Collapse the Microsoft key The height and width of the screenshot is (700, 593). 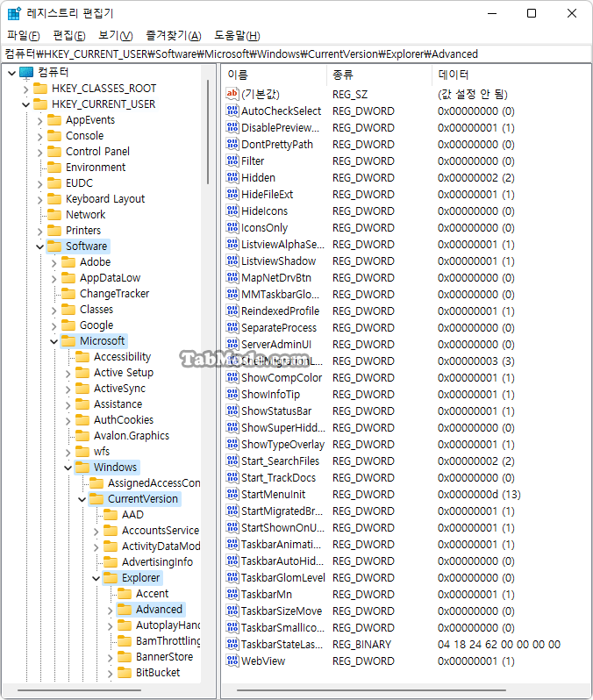[x=54, y=341]
